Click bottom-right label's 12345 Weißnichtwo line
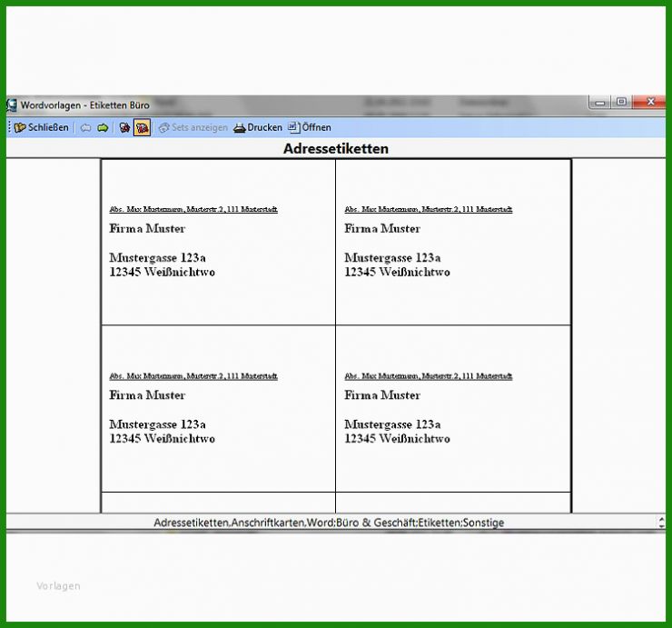This screenshot has height=628, width=672. tap(397, 438)
